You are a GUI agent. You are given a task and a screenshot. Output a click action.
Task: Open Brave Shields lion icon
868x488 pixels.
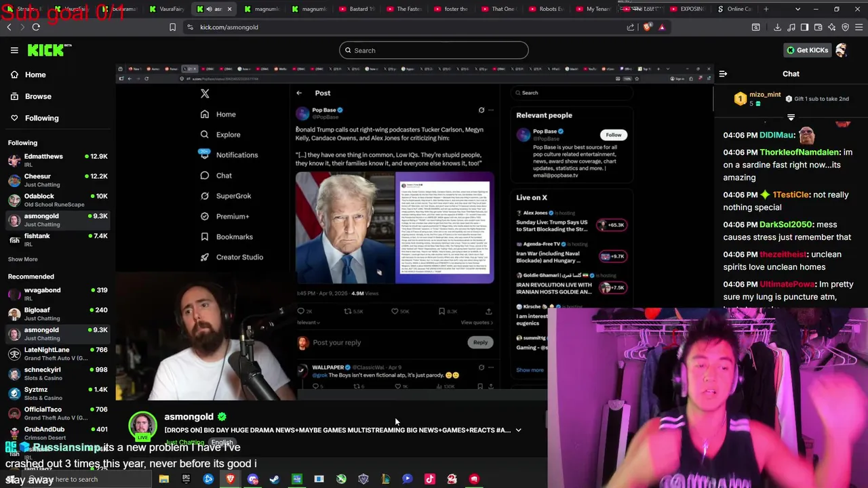[x=648, y=27]
